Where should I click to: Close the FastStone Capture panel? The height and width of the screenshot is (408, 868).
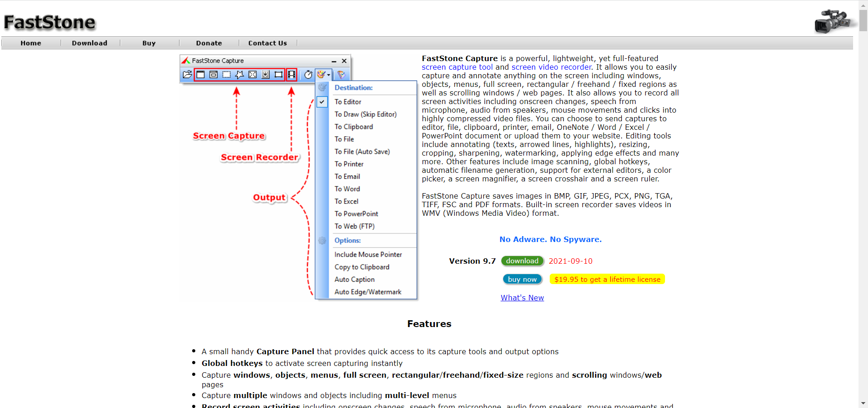point(344,61)
